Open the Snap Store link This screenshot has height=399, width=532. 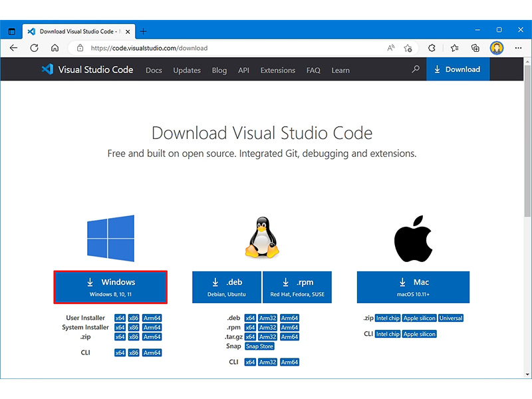(x=259, y=346)
